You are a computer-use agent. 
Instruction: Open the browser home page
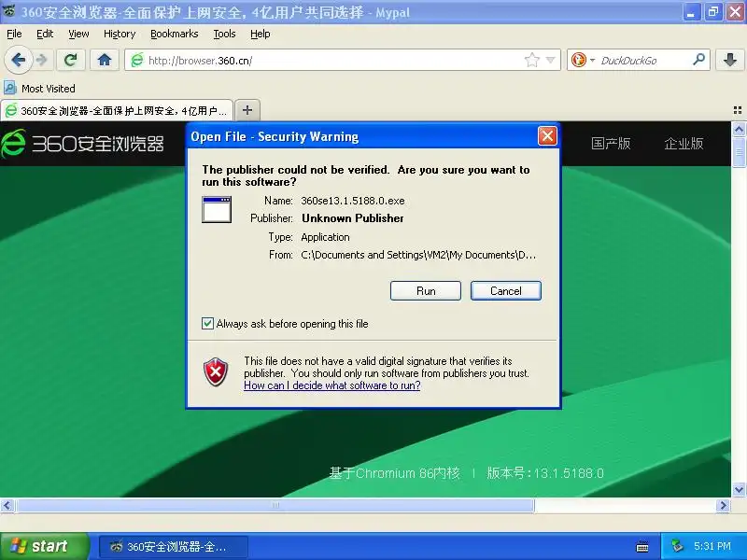105,60
